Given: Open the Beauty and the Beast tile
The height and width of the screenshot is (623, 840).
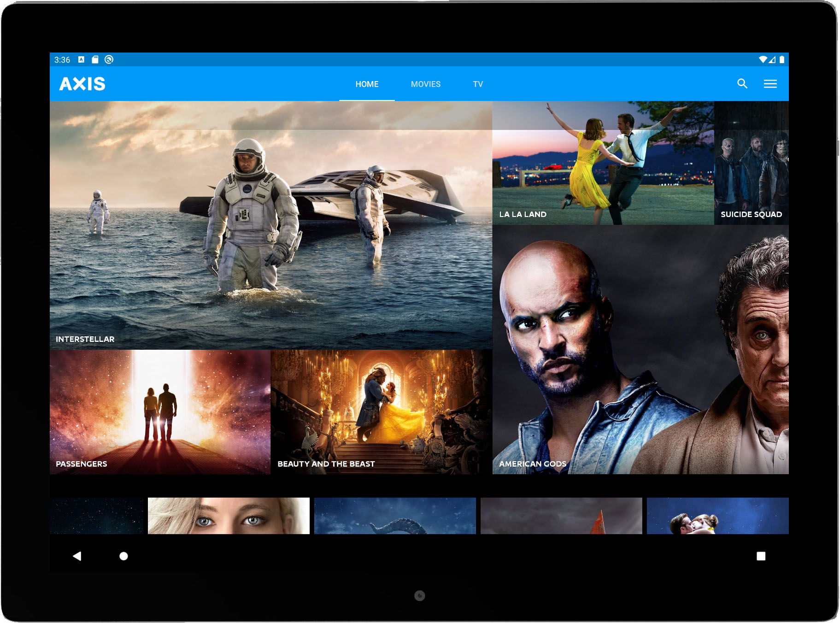Looking at the screenshot, I should pos(382,412).
